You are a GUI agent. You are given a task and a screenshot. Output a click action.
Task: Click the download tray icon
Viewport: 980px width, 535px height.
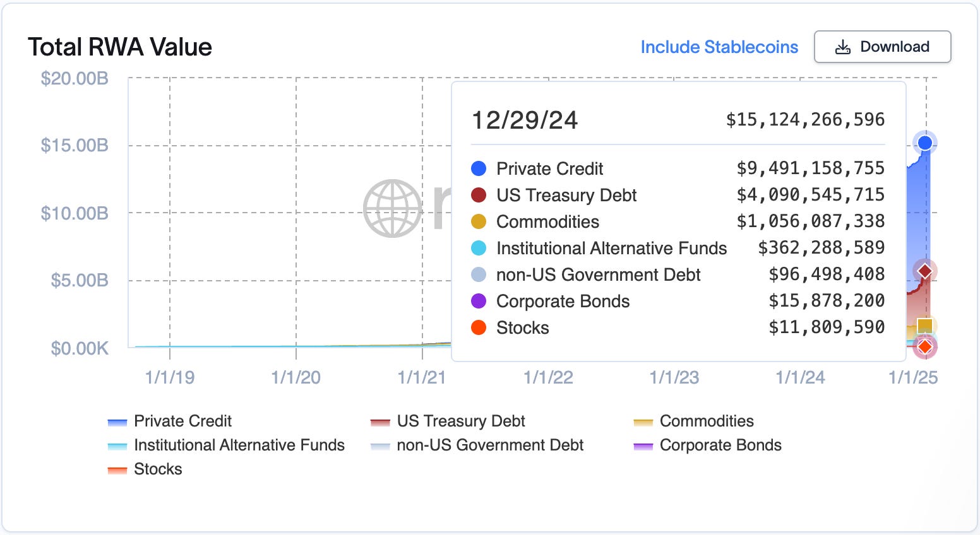pos(843,47)
